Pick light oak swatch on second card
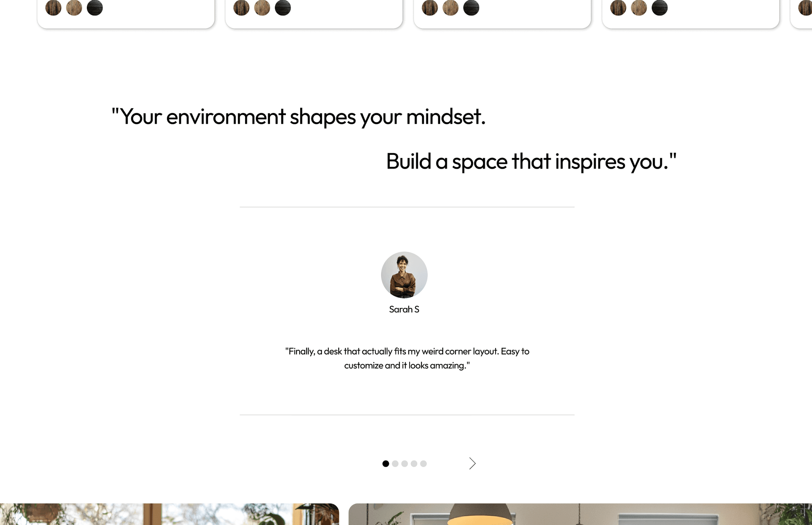This screenshot has height=525, width=812. click(x=262, y=8)
